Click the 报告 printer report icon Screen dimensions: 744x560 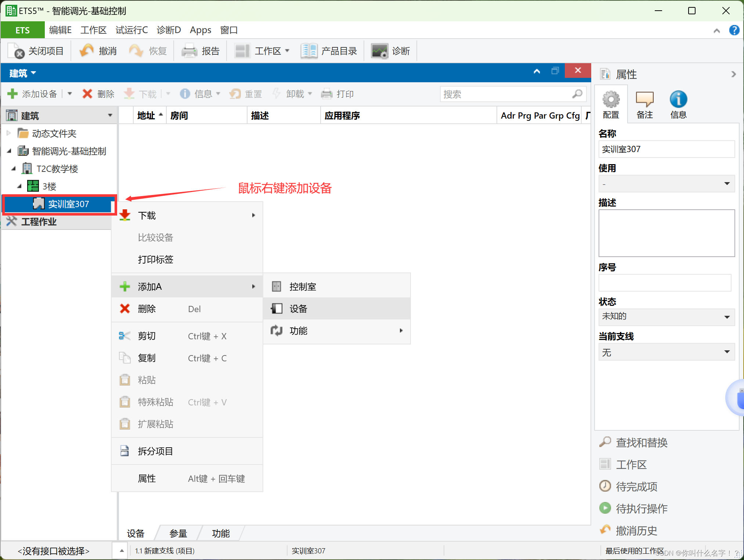click(189, 51)
